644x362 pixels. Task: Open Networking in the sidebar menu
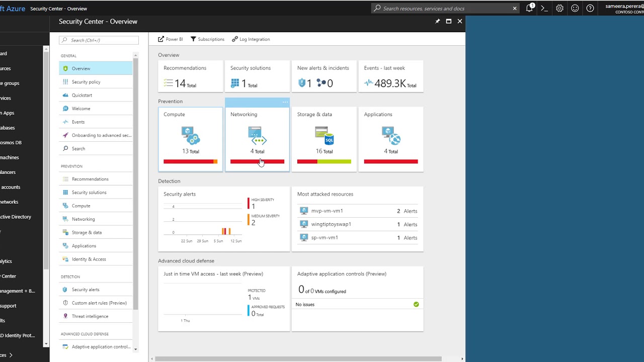click(x=96, y=219)
